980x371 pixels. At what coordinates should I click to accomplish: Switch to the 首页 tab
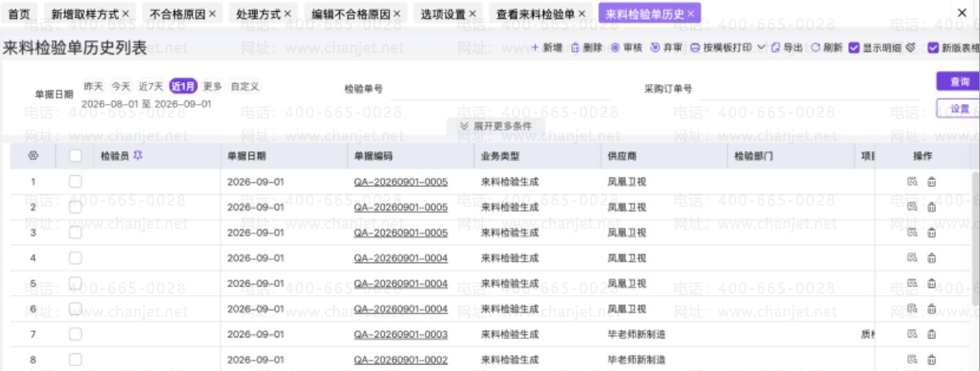tap(19, 14)
